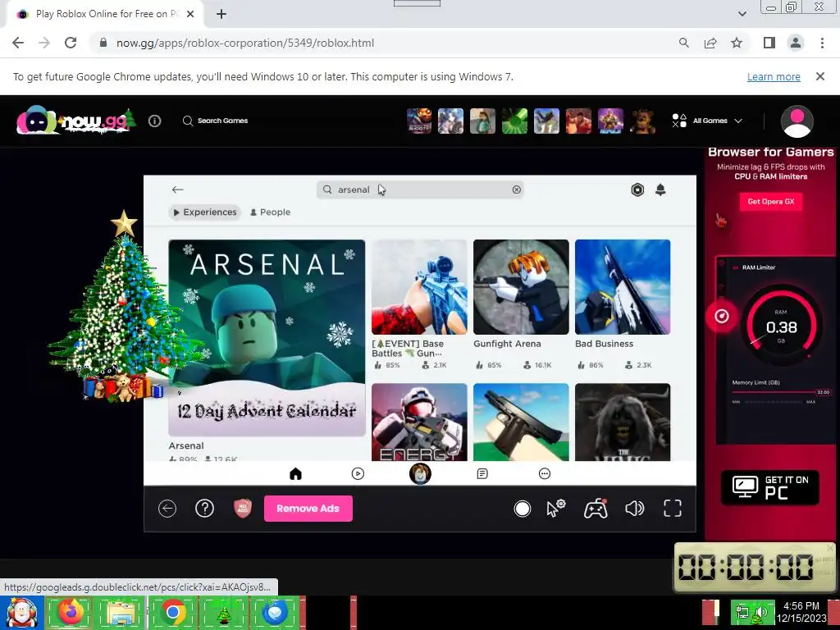This screenshot has height=630, width=840.
Task: Open the player help question mark
Action: click(x=204, y=509)
